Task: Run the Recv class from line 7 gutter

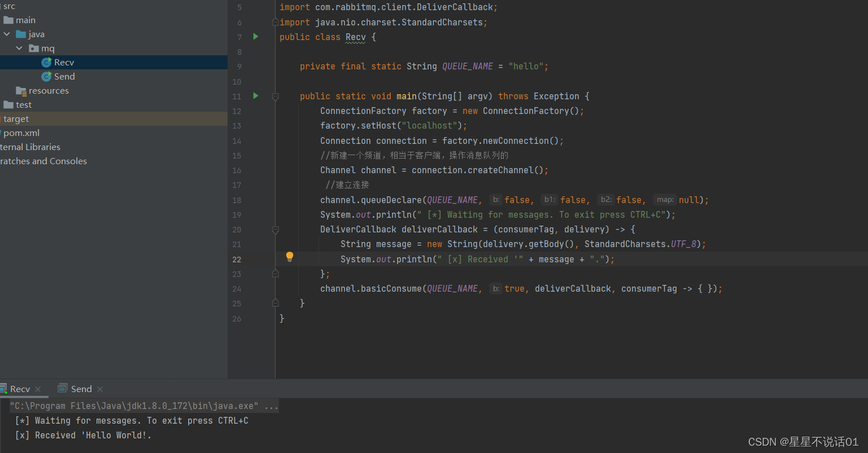Action: 256,37
